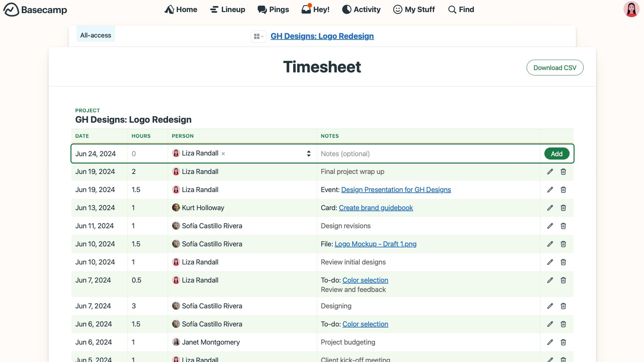The width and height of the screenshot is (644, 362).
Task: Delete Liza Randall's 0.5 hour Jun 7 entry
Action: (563, 280)
